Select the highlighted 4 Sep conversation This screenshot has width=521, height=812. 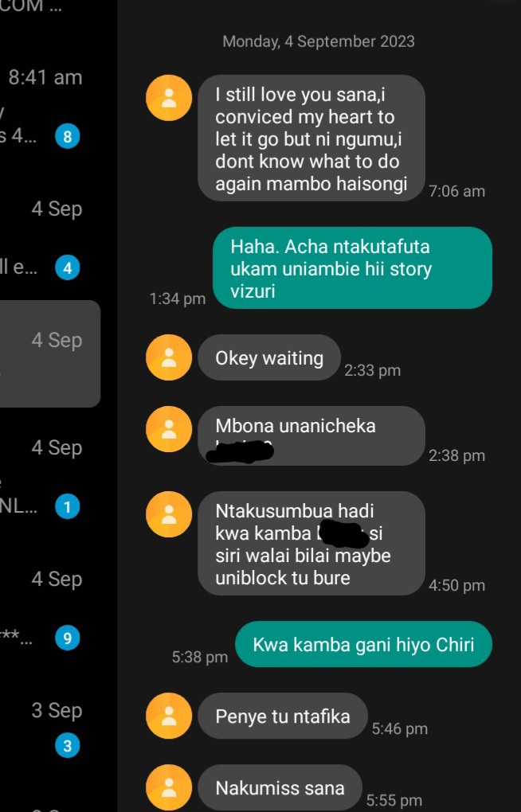(x=49, y=353)
